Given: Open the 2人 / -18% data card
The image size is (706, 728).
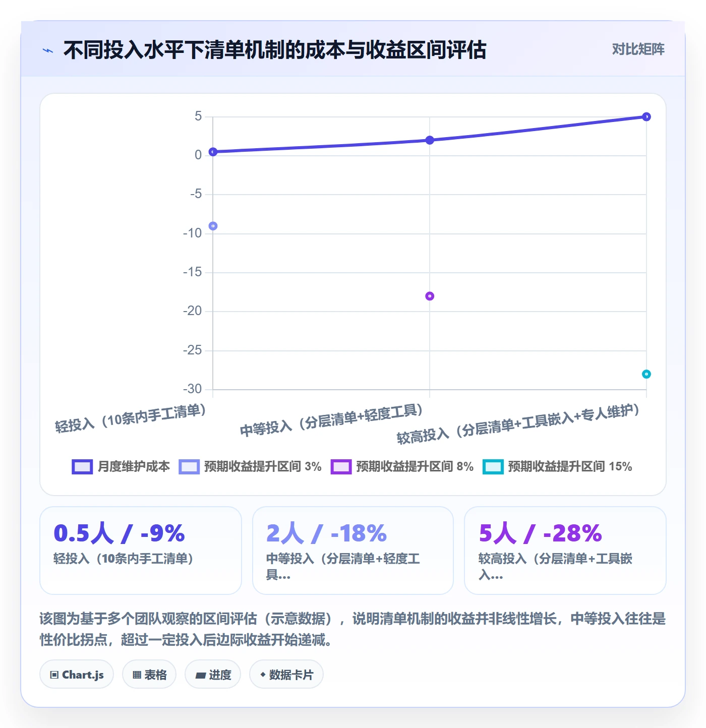Looking at the screenshot, I should [353, 551].
